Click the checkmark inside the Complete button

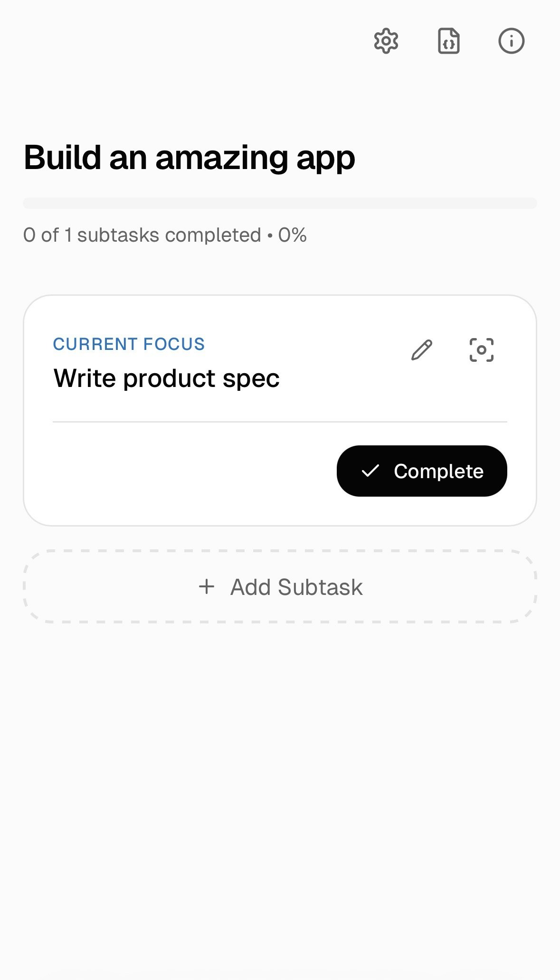[371, 471]
